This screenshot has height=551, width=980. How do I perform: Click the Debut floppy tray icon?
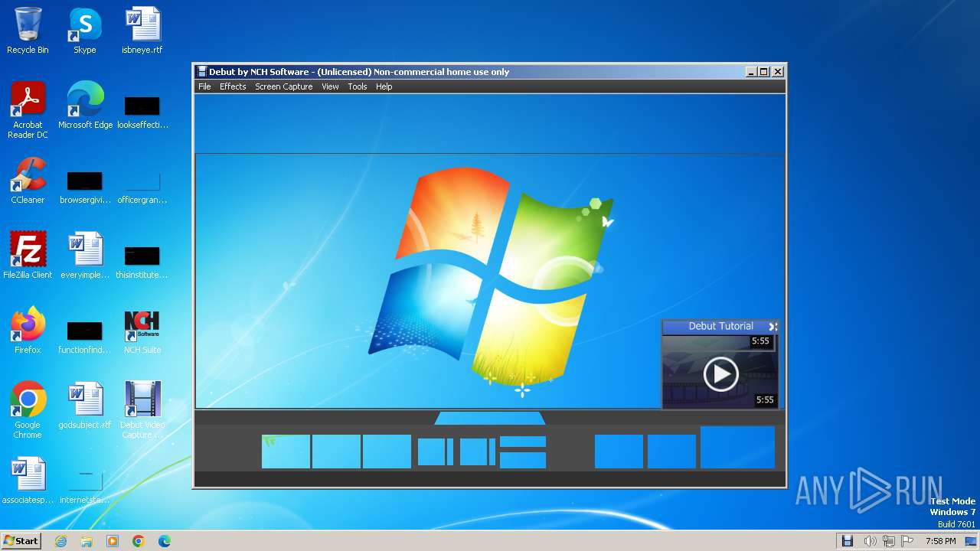[x=848, y=541]
